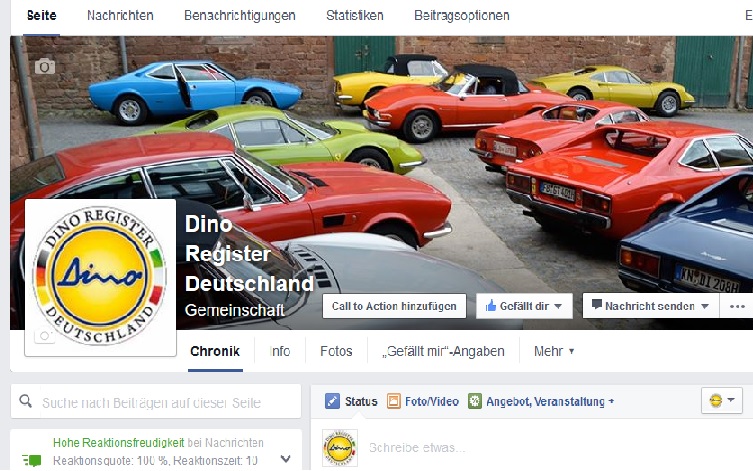
Task: Open the Benachrichtigungen tab
Action: [240, 15]
